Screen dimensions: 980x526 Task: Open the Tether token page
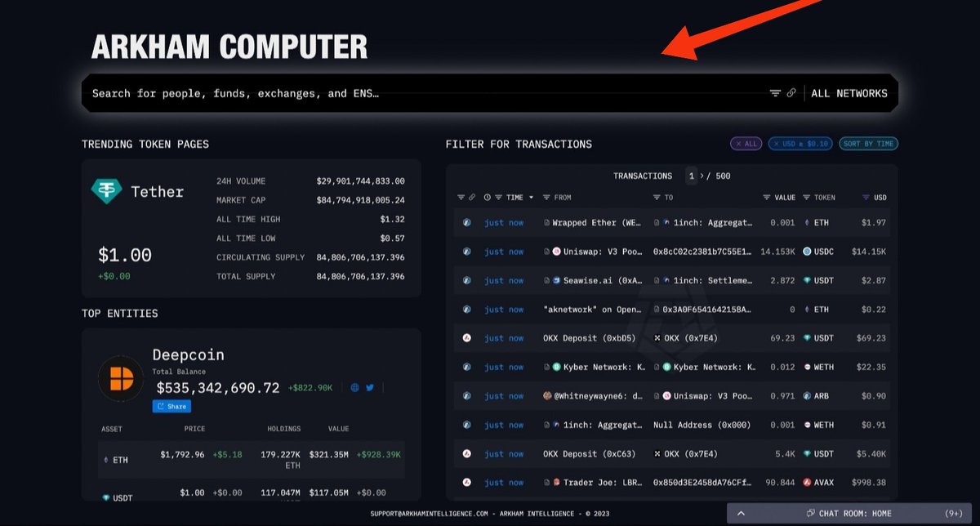158,192
